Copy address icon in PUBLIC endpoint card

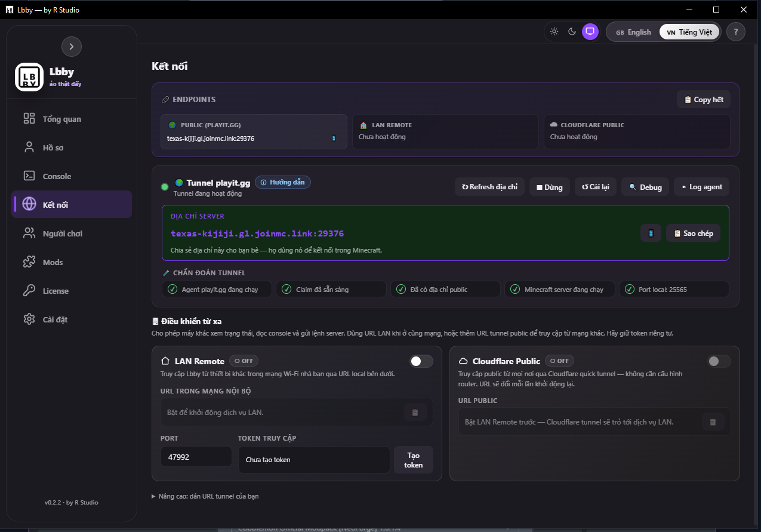[334, 139]
